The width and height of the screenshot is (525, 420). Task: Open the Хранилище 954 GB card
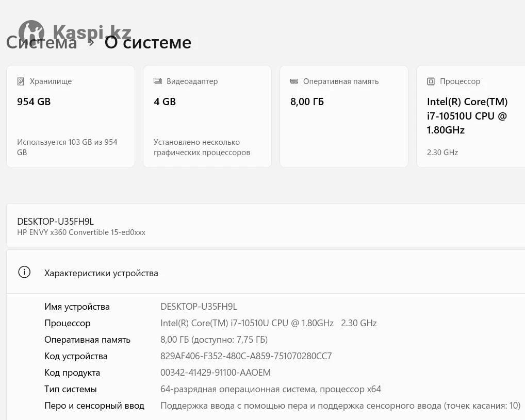click(71, 116)
